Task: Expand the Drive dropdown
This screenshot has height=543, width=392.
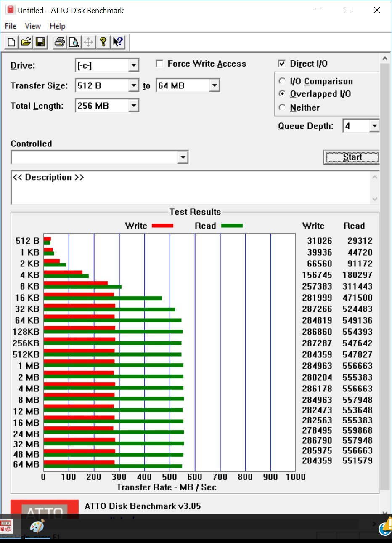Action: tap(134, 65)
